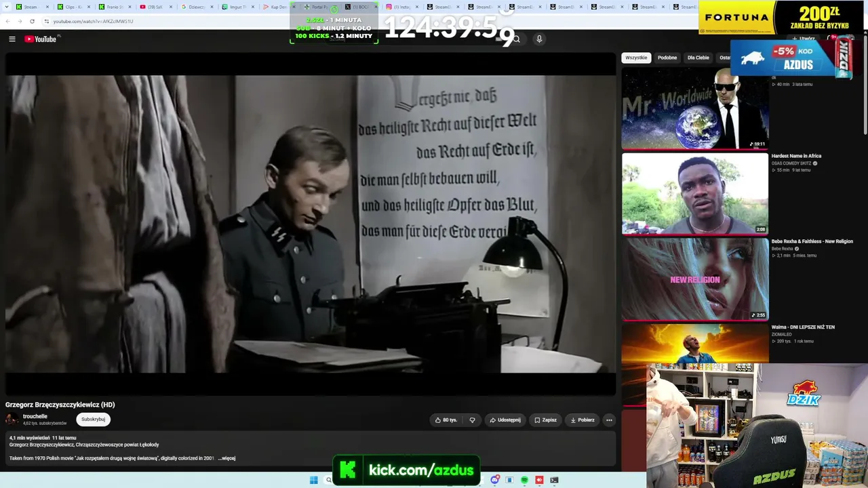Click the Udostępnij share button
Image resolution: width=868 pixels, height=488 pixels.
click(x=505, y=420)
